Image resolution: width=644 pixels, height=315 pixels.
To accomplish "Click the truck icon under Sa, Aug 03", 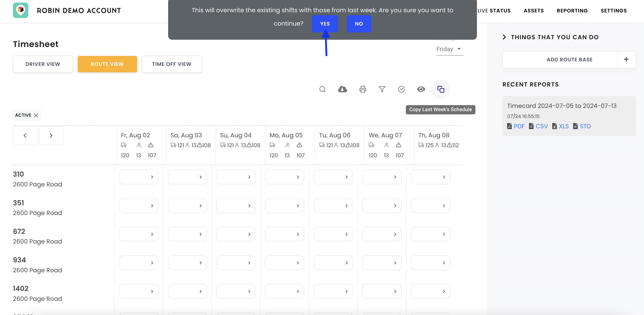I will (x=173, y=145).
